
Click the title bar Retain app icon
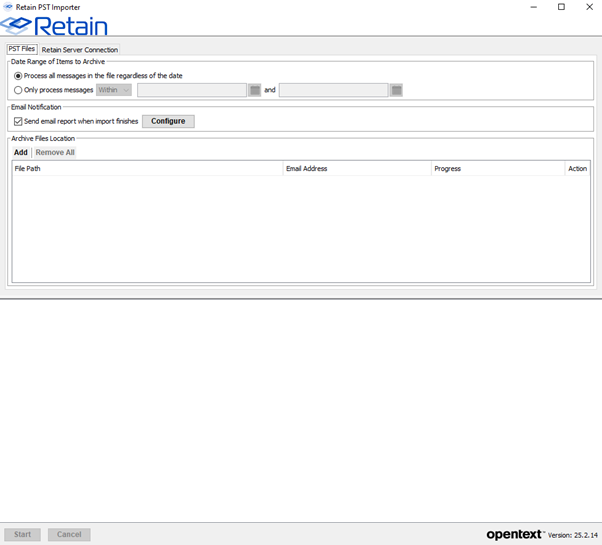(x=7, y=7)
